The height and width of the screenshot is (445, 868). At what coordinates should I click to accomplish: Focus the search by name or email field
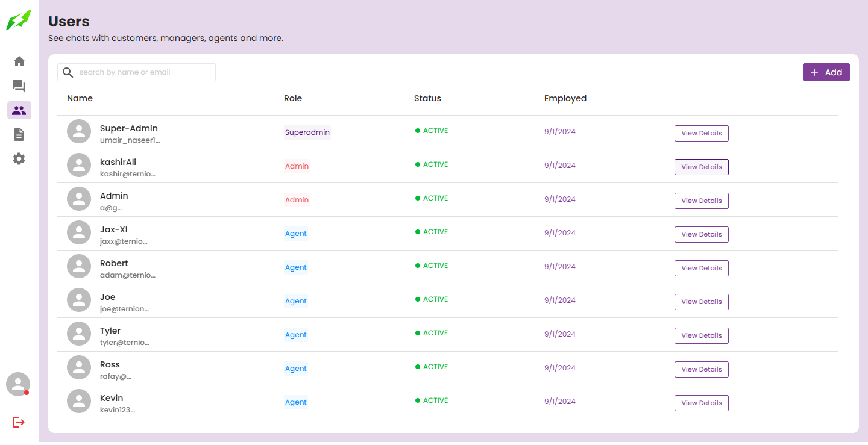coord(136,72)
